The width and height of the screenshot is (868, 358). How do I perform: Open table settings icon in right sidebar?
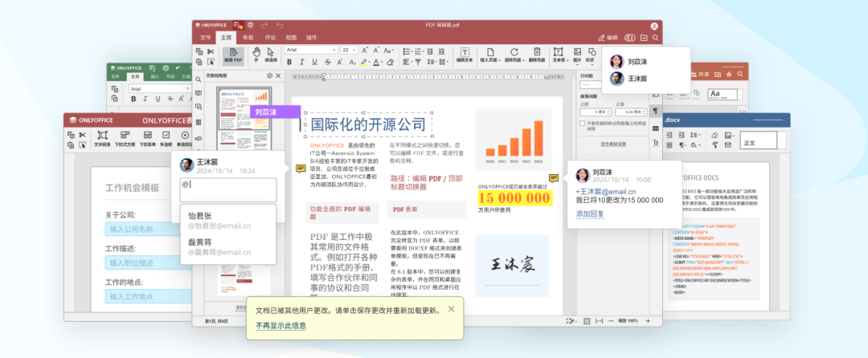click(656, 128)
